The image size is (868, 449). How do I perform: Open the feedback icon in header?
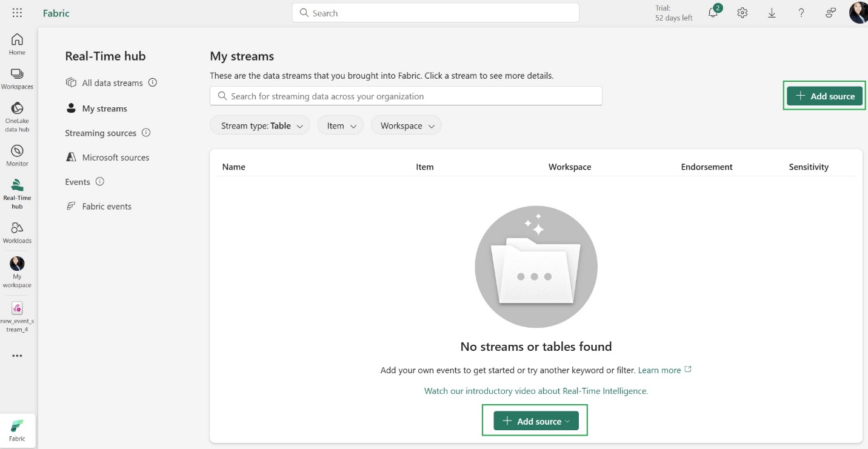(x=831, y=13)
